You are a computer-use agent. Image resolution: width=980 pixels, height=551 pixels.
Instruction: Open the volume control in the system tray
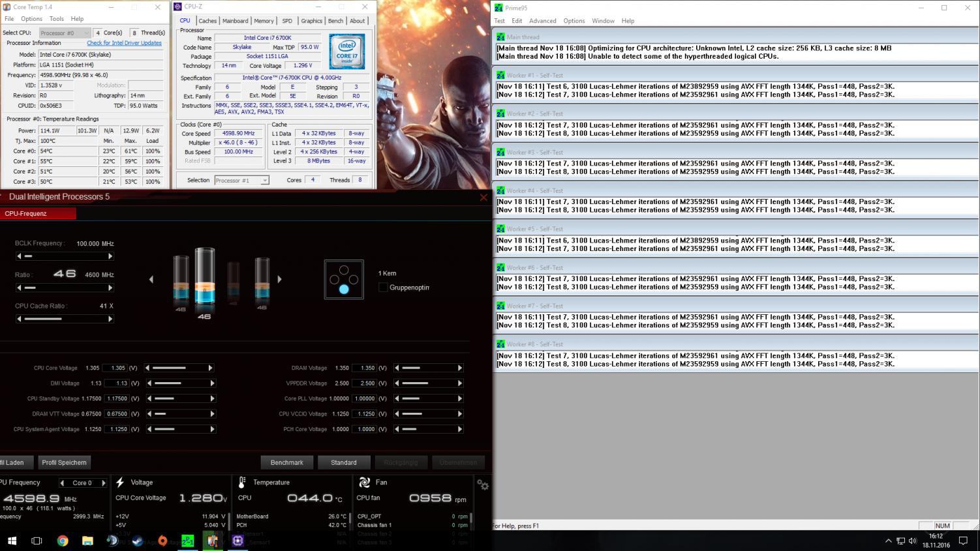tap(912, 541)
